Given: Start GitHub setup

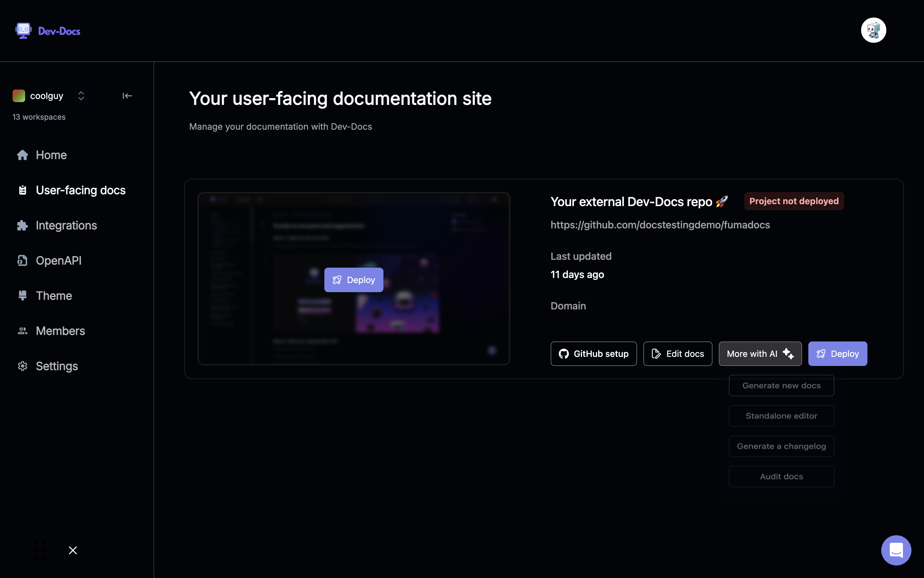Looking at the screenshot, I should click(593, 354).
